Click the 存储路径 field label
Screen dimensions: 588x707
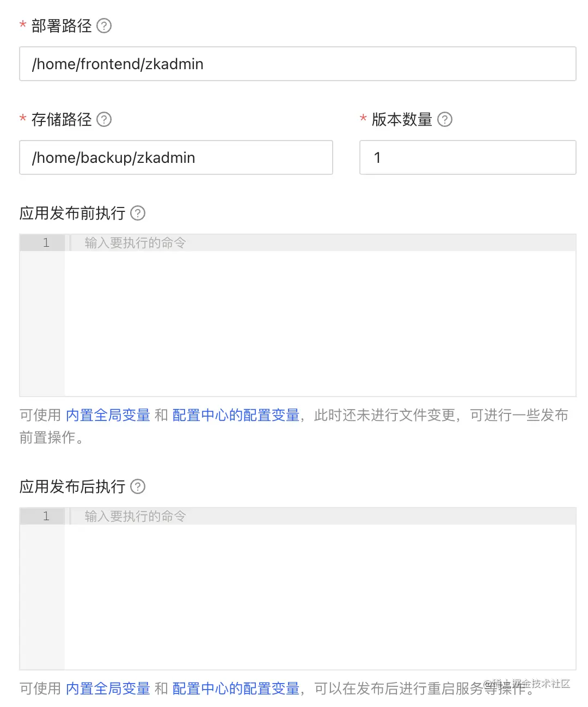click(x=62, y=119)
